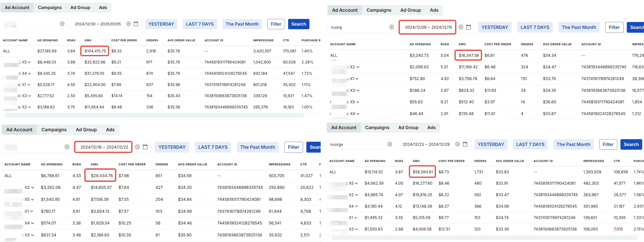The image size is (644, 242).
Task: Select the $27,185.69 ad spending total
Action: point(47,51)
